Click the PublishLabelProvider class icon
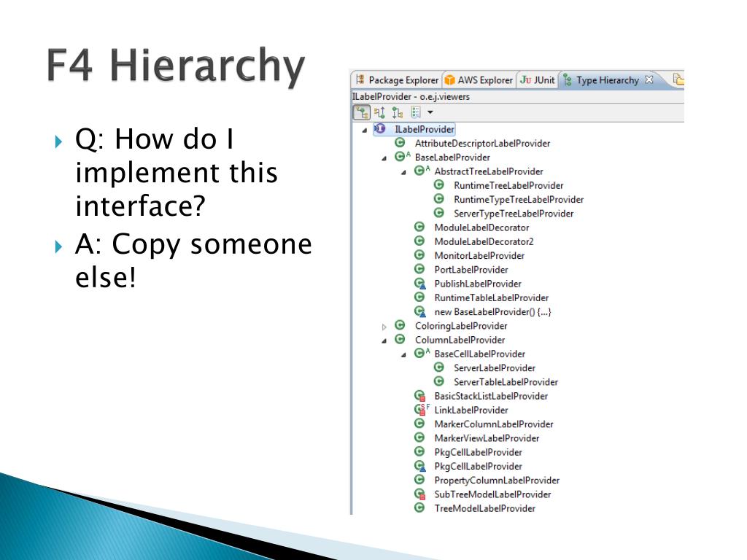Screen dimensions: 747x560 tap(419, 284)
